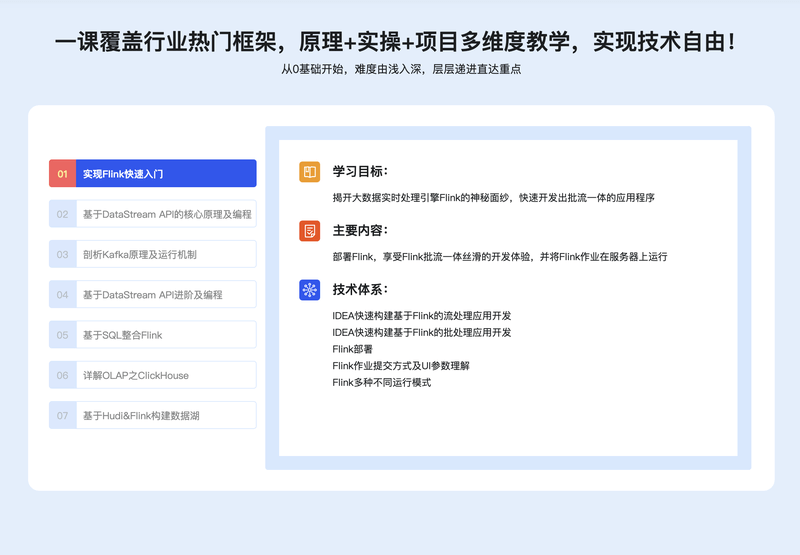The height and width of the screenshot is (555, 800).
Task: Click the orange book icon beside 学习目标
Action: (310, 172)
